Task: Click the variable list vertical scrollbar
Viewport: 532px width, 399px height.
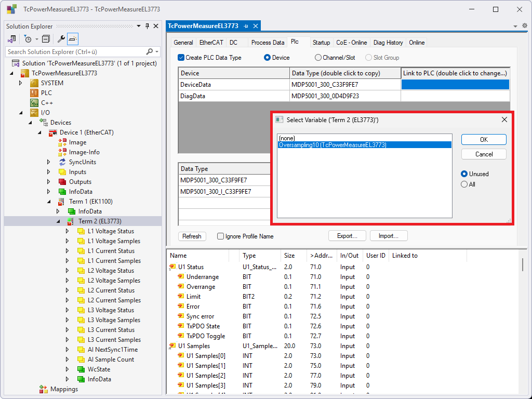Action: point(523,264)
